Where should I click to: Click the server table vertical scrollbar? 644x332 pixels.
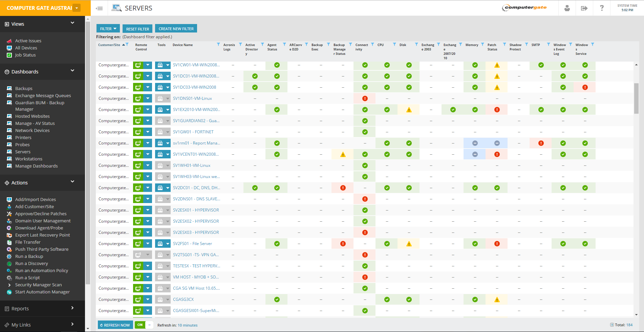636,98
